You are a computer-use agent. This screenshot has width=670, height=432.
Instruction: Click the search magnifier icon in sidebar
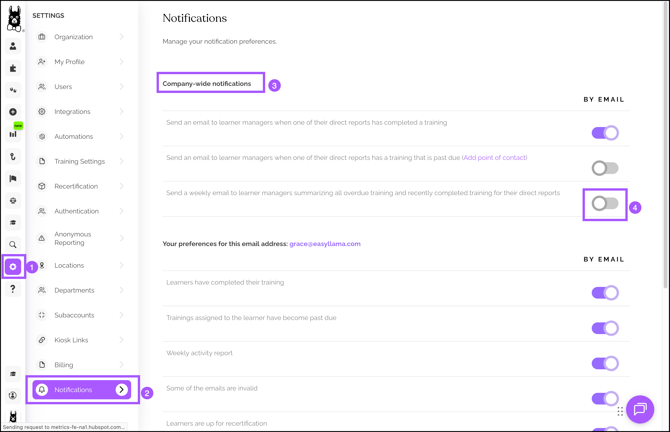13,245
